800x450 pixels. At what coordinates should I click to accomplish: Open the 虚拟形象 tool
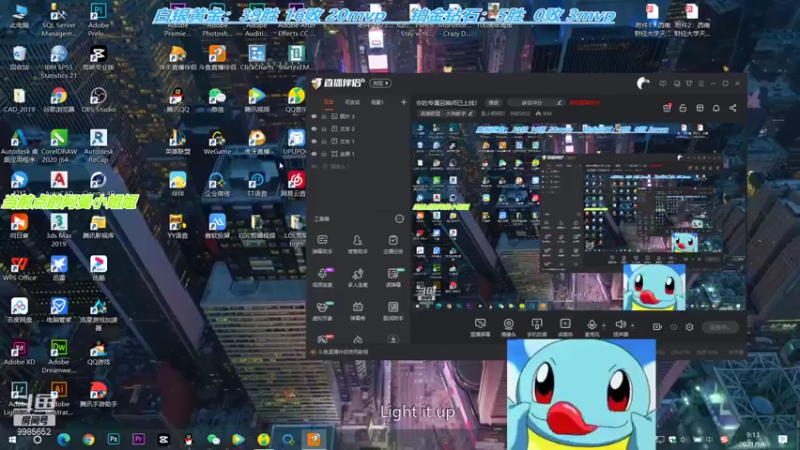click(322, 311)
